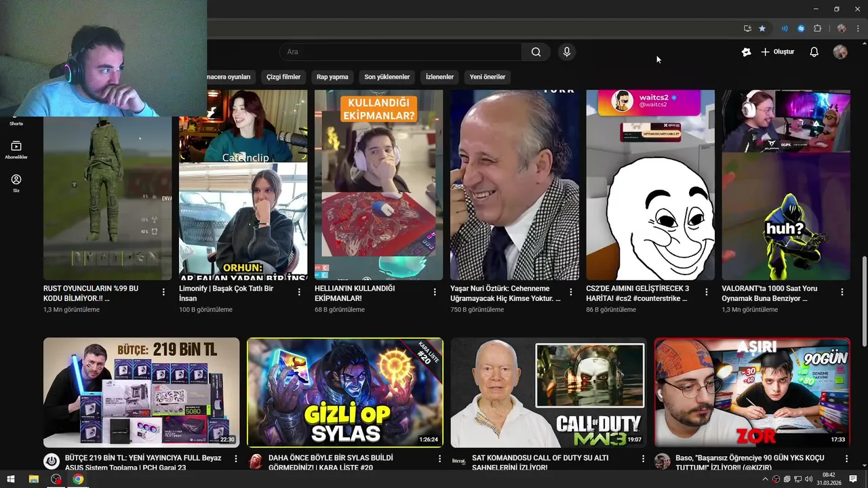This screenshot has width=868, height=488.
Task: Open the blue sound-waves extension icon
Action: coord(785,28)
